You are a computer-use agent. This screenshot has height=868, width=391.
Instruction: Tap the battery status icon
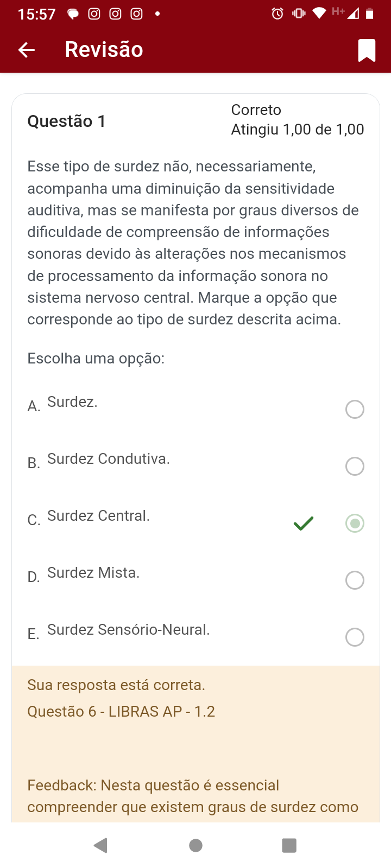click(x=370, y=14)
